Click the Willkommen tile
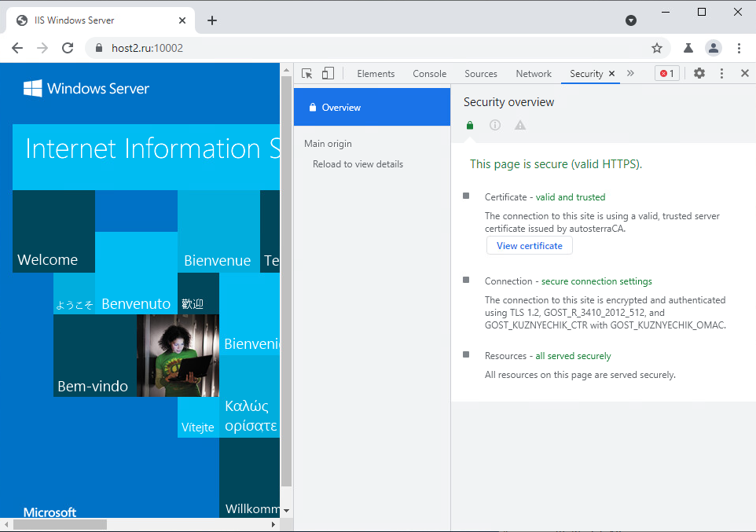 point(250,478)
